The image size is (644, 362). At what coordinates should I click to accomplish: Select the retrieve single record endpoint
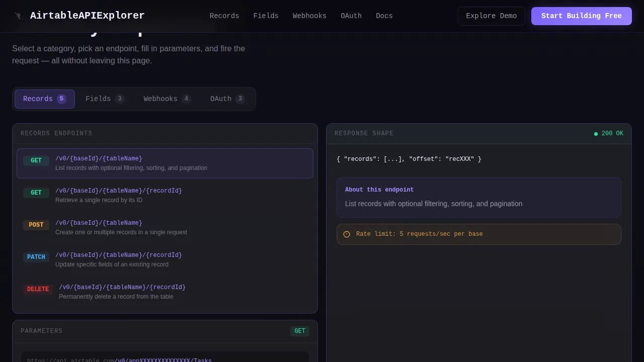165,195
